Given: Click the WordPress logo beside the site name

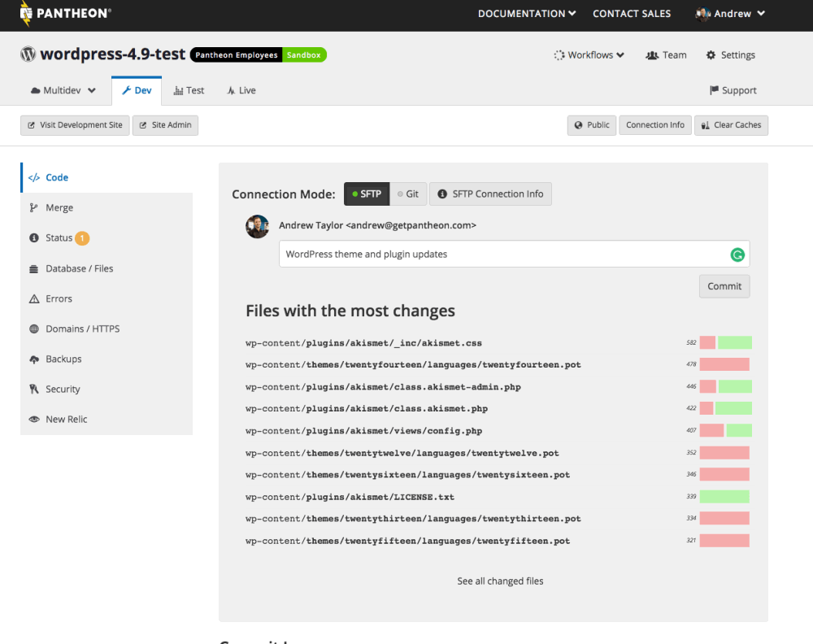Looking at the screenshot, I should (x=28, y=54).
